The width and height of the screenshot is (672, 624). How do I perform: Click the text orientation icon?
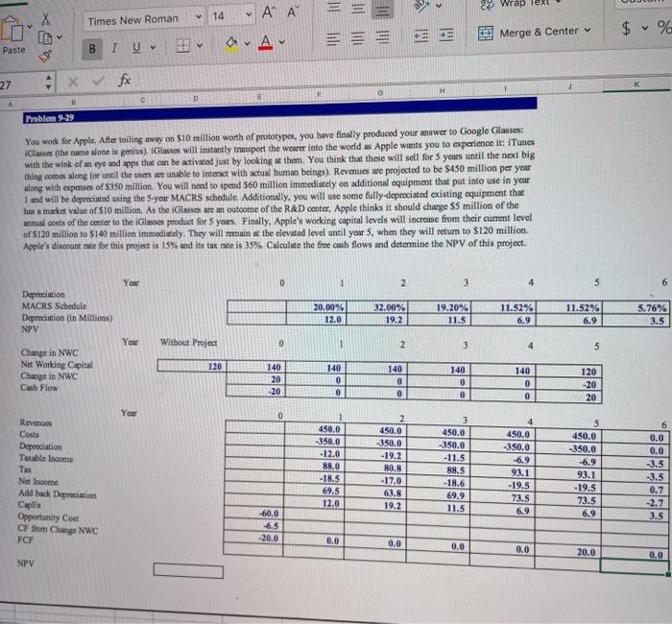click(x=420, y=5)
